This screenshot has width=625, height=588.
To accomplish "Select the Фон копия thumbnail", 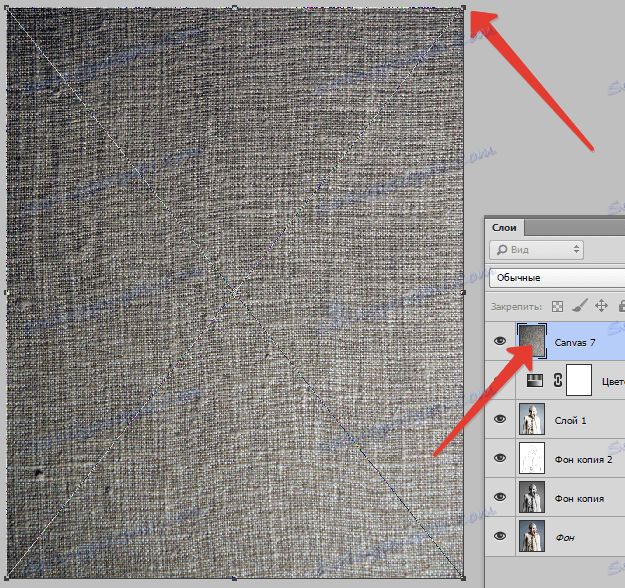I will [532, 497].
